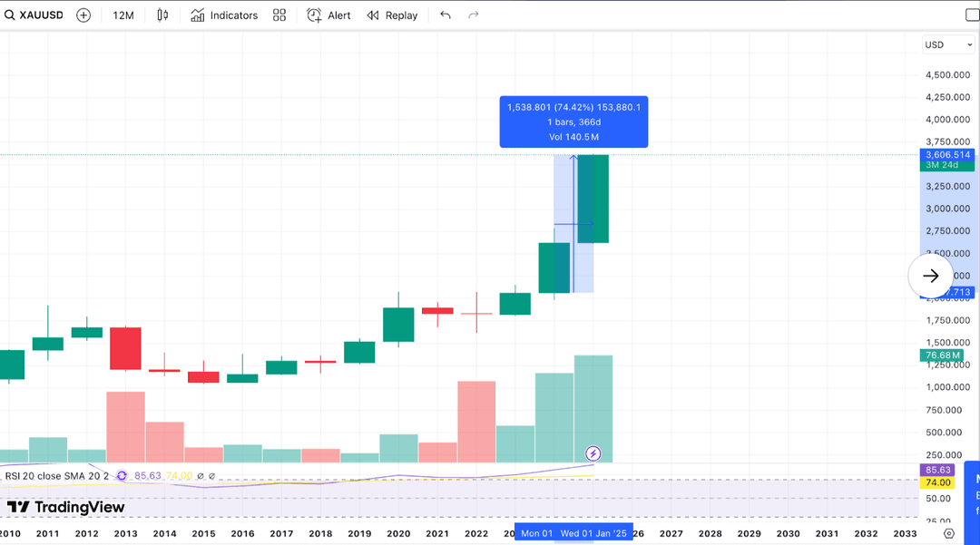Open the chart settings gear icon

click(x=949, y=534)
